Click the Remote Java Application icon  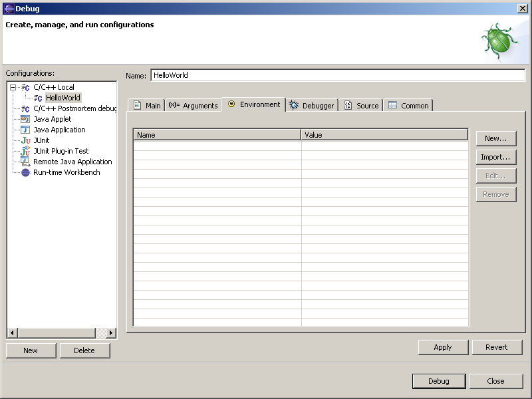click(x=25, y=162)
